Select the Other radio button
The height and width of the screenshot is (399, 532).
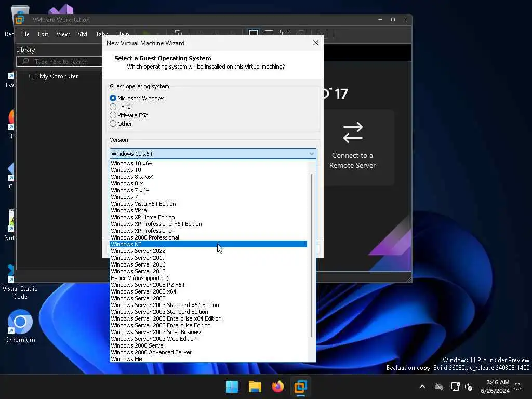point(113,124)
